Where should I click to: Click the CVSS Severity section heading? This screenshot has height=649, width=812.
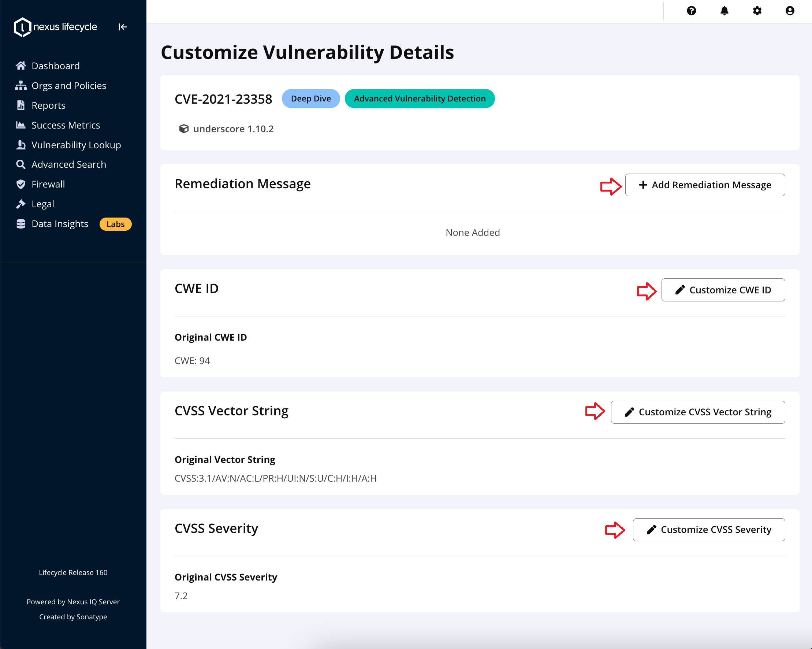click(x=216, y=529)
